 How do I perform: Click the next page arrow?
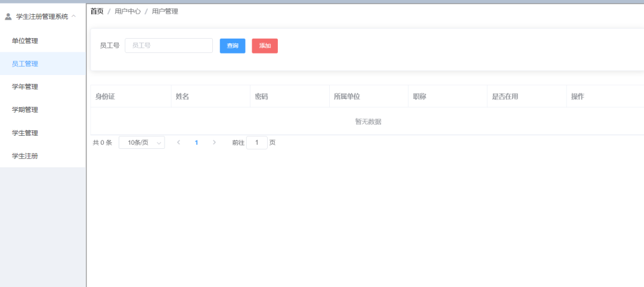point(214,142)
